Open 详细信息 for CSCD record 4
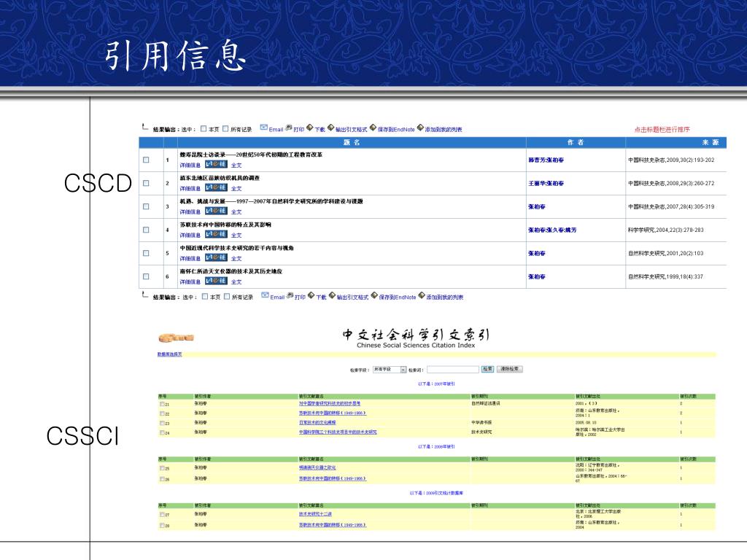Viewport: 747px width, 560px height. pos(190,236)
